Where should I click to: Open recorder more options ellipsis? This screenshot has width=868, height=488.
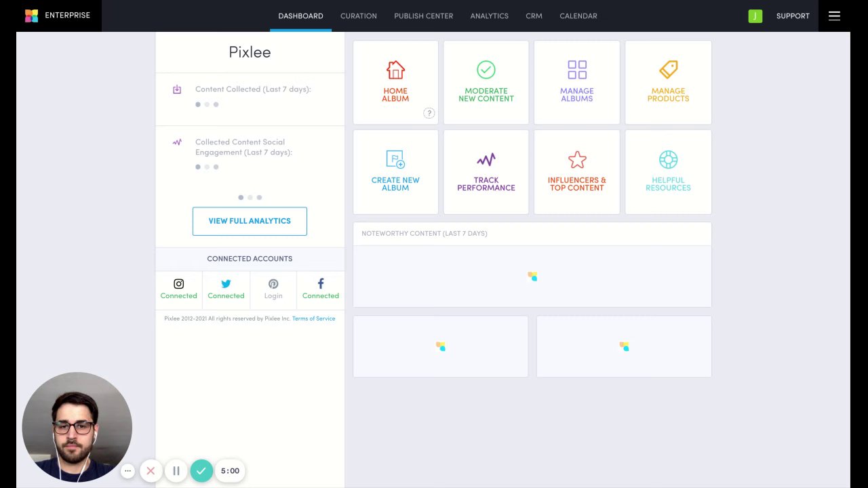[x=127, y=470]
